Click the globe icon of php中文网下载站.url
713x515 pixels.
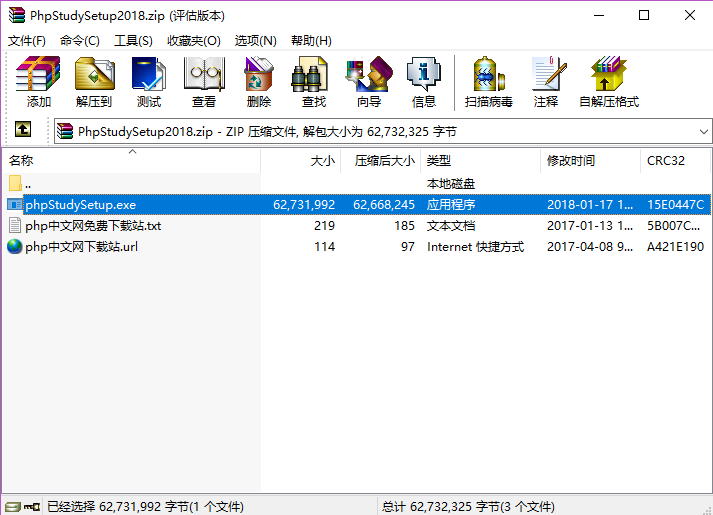15,246
